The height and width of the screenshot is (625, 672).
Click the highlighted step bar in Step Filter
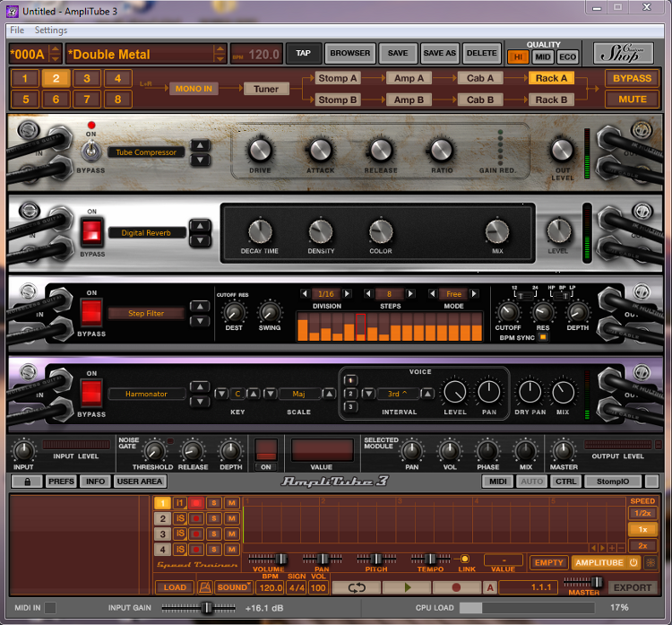coord(361,327)
